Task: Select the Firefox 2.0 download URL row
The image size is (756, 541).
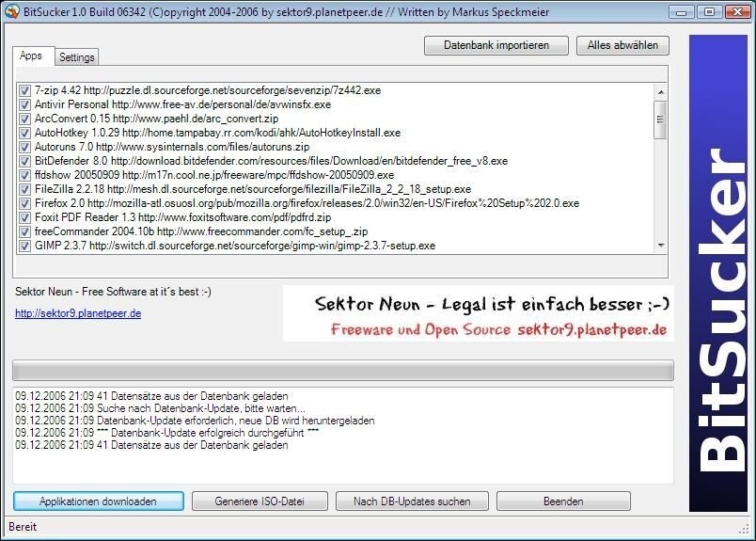Action: pos(307,203)
